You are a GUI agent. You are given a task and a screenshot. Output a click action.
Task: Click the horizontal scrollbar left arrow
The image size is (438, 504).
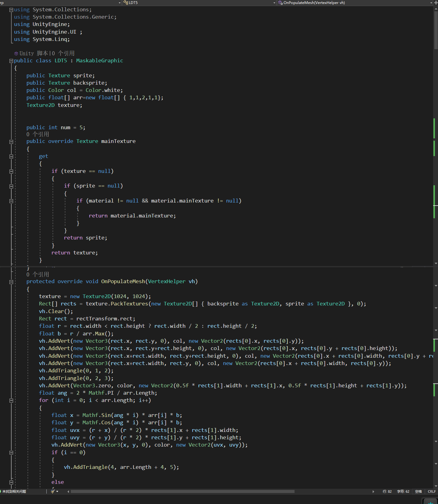coord(68,491)
